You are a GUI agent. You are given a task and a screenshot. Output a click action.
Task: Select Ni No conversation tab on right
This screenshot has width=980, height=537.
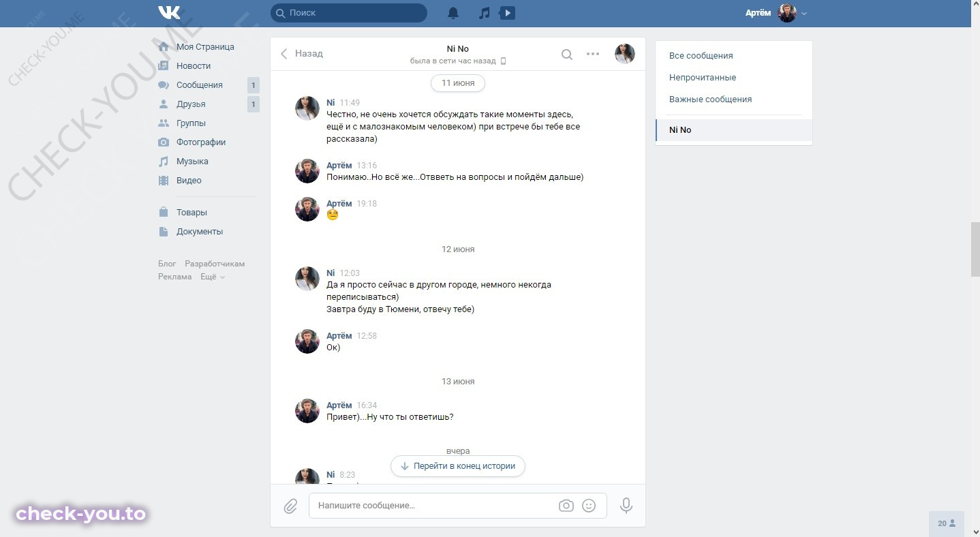pyautogui.click(x=734, y=130)
